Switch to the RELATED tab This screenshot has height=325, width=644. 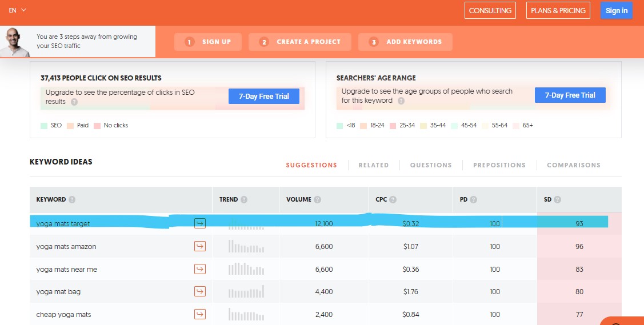coord(373,165)
